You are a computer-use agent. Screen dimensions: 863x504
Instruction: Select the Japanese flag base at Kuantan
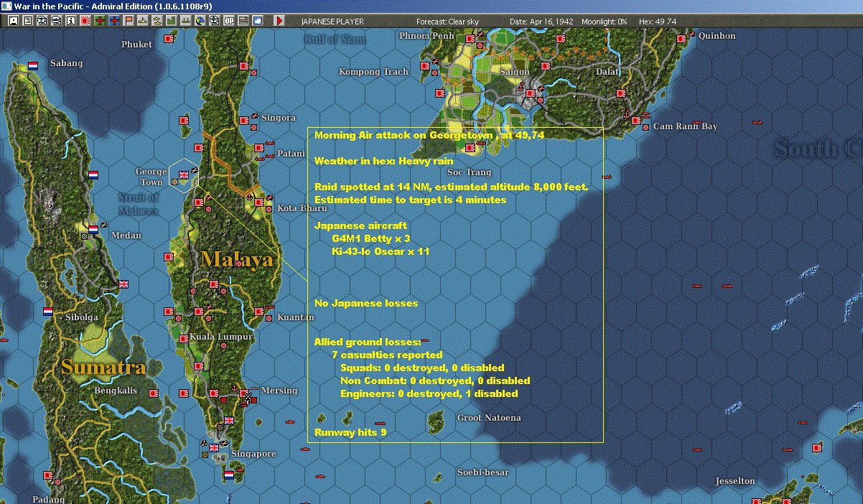tap(258, 312)
